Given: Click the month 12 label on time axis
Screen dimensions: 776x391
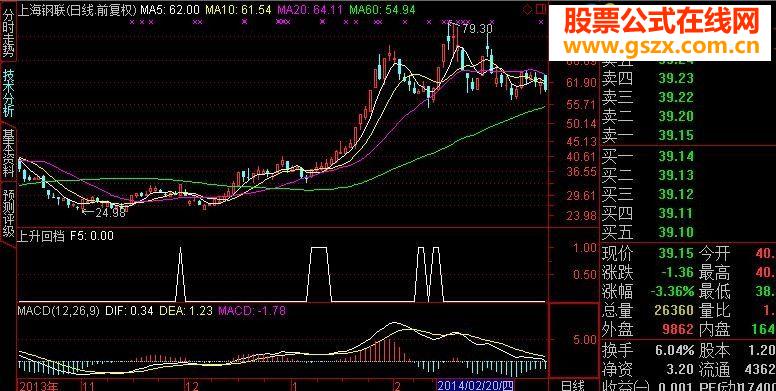Looking at the screenshot, I should (192, 385).
